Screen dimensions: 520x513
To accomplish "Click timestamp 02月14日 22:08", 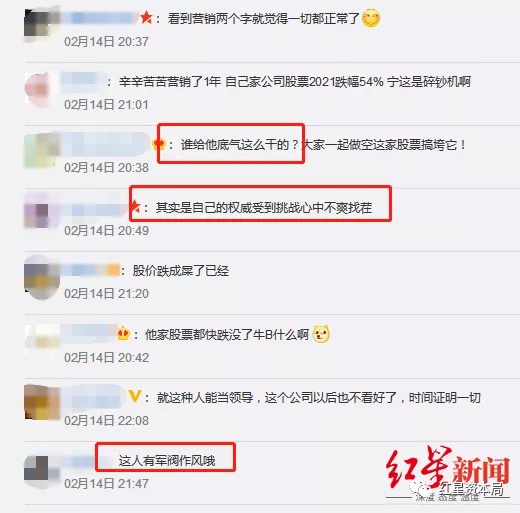I will click(x=106, y=421).
